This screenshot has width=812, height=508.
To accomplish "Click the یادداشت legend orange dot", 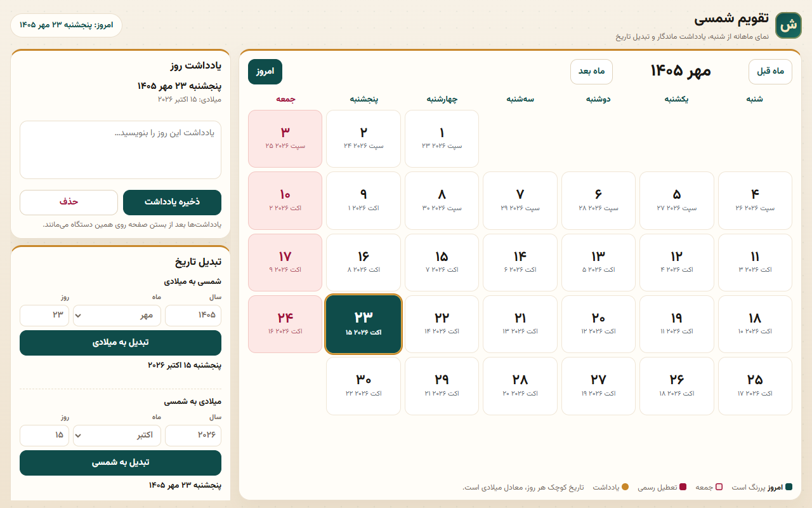I will (625, 487).
